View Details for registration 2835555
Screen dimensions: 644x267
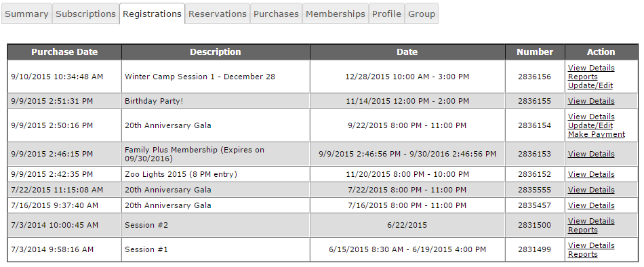tap(591, 190)
